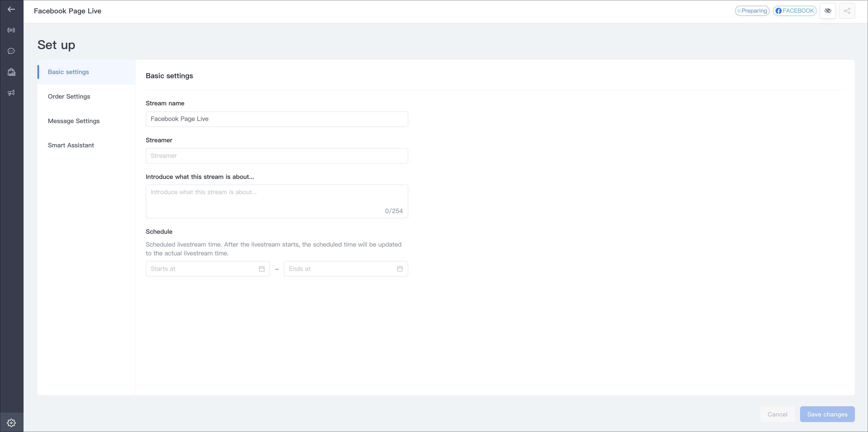Click the stream introduction text area

[x=277, y=201]
